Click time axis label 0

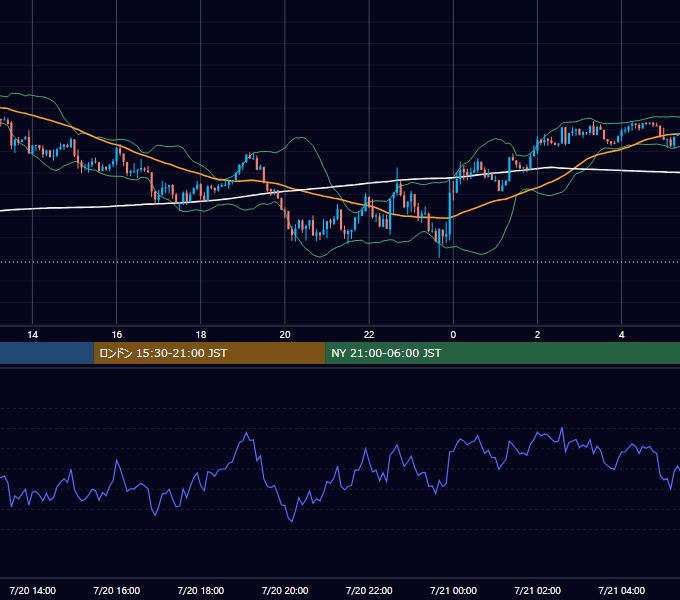point(453,335)
